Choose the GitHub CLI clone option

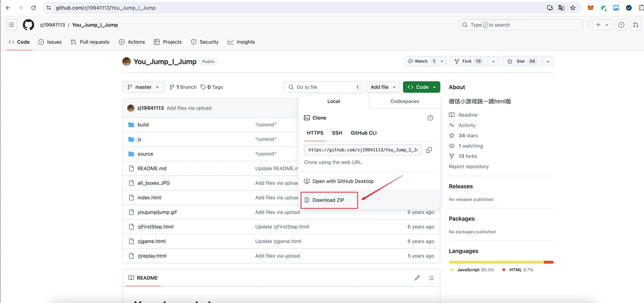tap(363, 133)
